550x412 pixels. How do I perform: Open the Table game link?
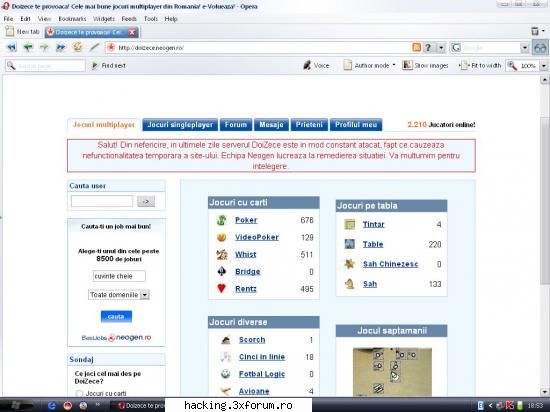pos(373,244)
